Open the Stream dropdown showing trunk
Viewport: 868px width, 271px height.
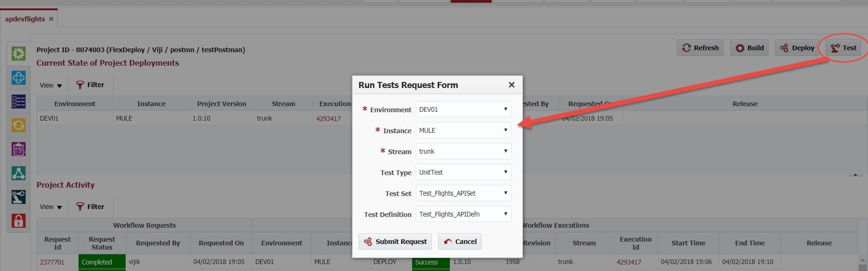(x=463, y=151)
